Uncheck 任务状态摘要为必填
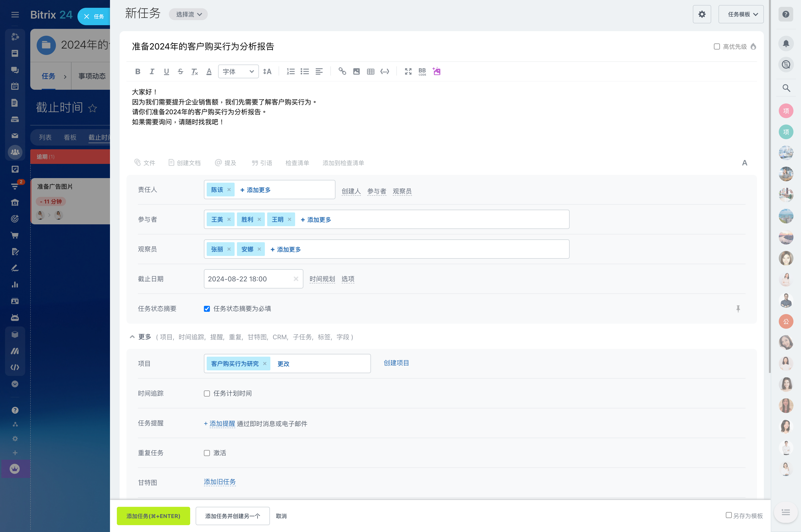The height and width of the screenshot is (532, 801). click(x=207, y=309)
